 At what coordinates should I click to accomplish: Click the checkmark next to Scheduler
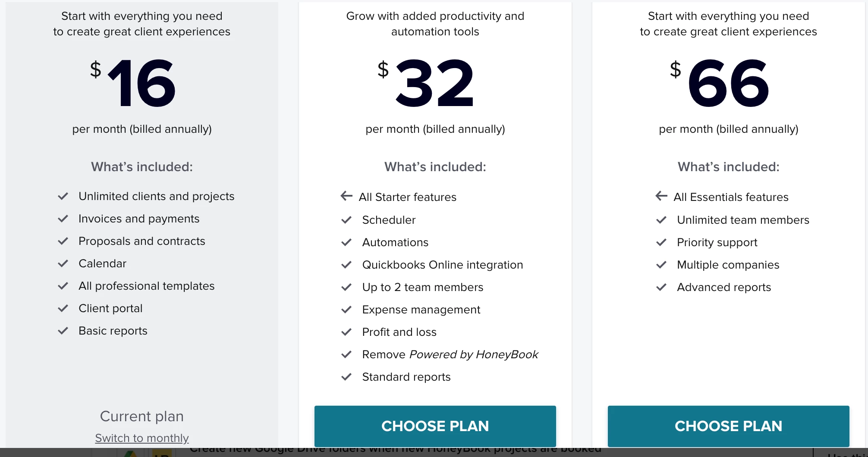coord(346,220)
